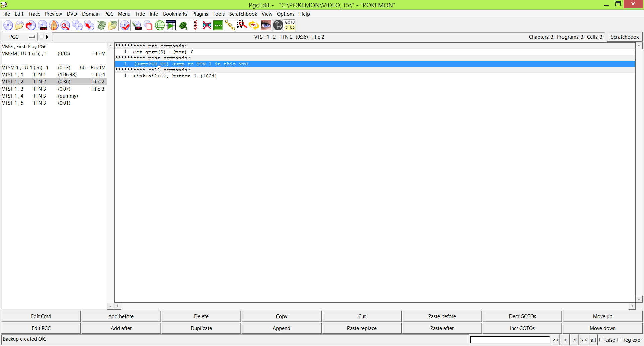Click the disc with red magnifier icon
Image resolution: width=644 pixels, height=346 pixels.
[x=65, y=25]
